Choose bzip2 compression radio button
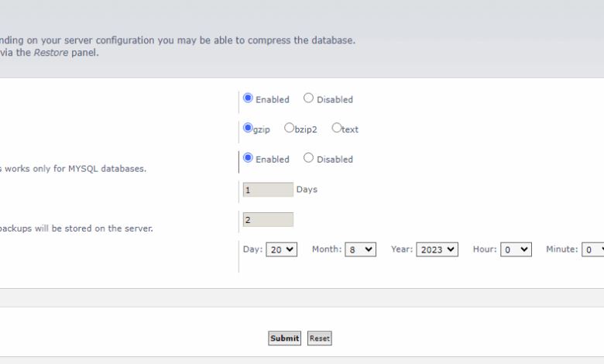 click(x=289, y=128)
